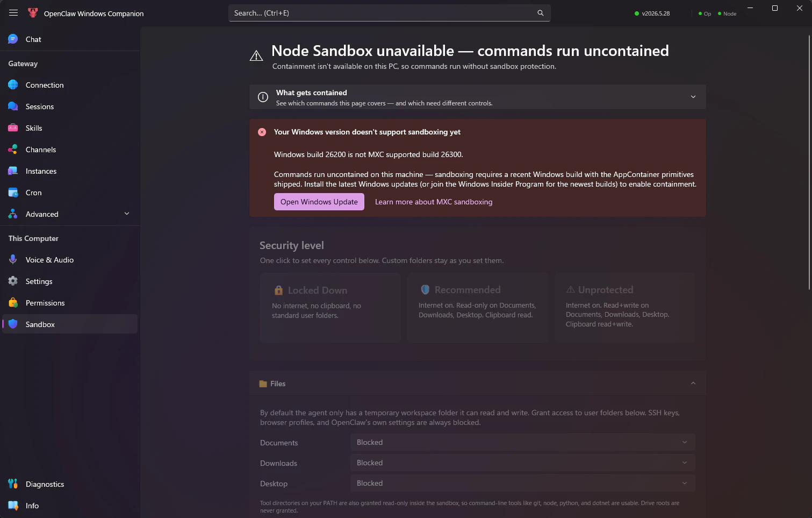Click the Instances icon in sidebar
The height and width of the screenshot is (518, 812).
13,171
